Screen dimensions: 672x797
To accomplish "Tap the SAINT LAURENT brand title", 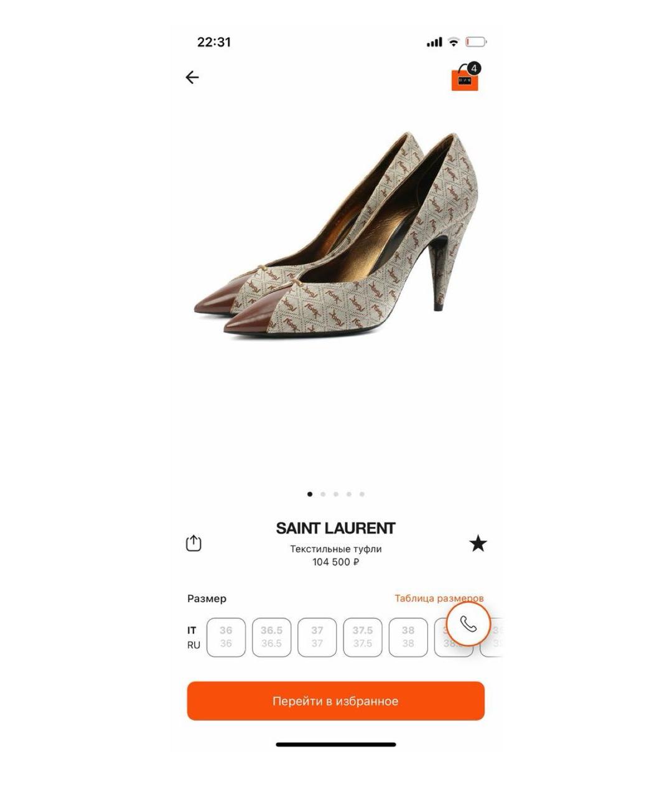I will point(335,528).
